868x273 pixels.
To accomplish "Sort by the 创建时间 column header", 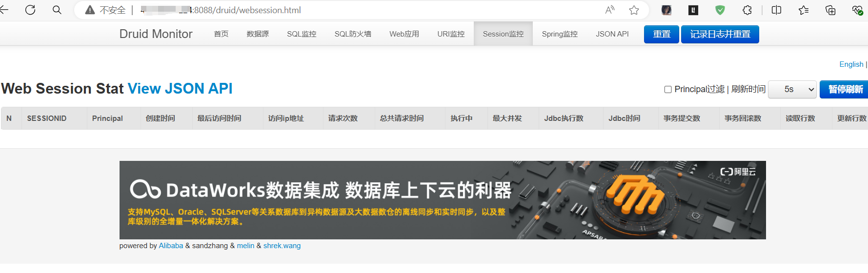I will (166, 118).
